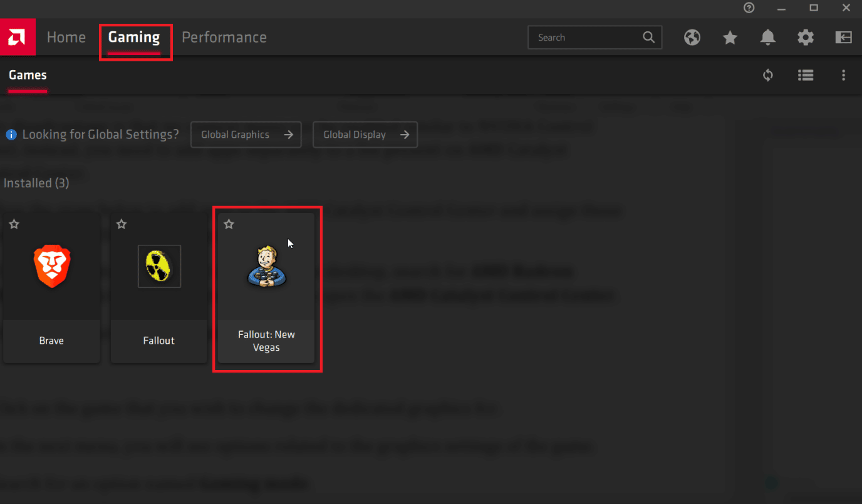Open the notifications bell
862x504 pixels.
(768, 38)
